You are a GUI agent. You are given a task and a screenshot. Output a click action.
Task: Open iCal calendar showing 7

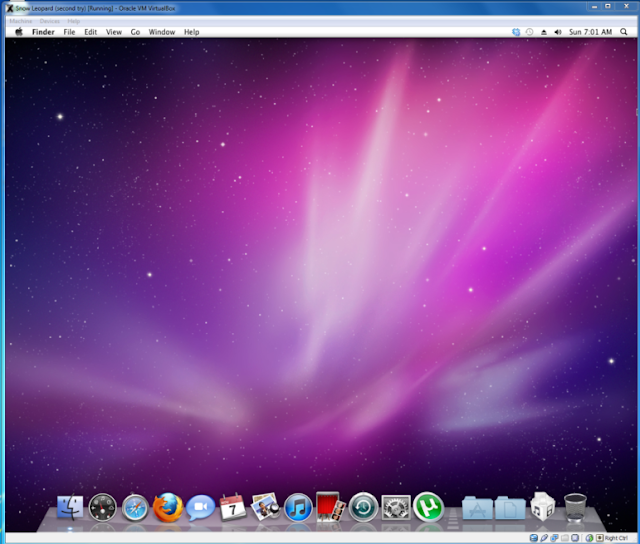coord(233,507)
